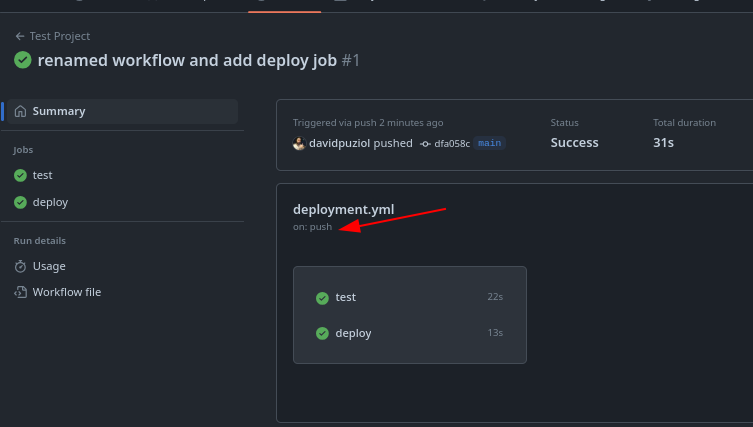Go back to Test Project
The width and height of the screenshot is (753, 427).
[59, 36]
